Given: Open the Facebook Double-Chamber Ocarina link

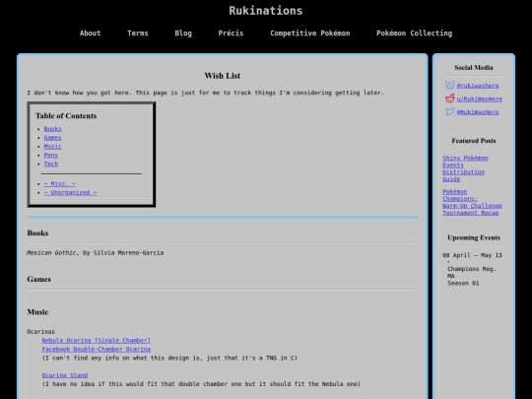Looking at the screenshot, I should pos(96,349).
